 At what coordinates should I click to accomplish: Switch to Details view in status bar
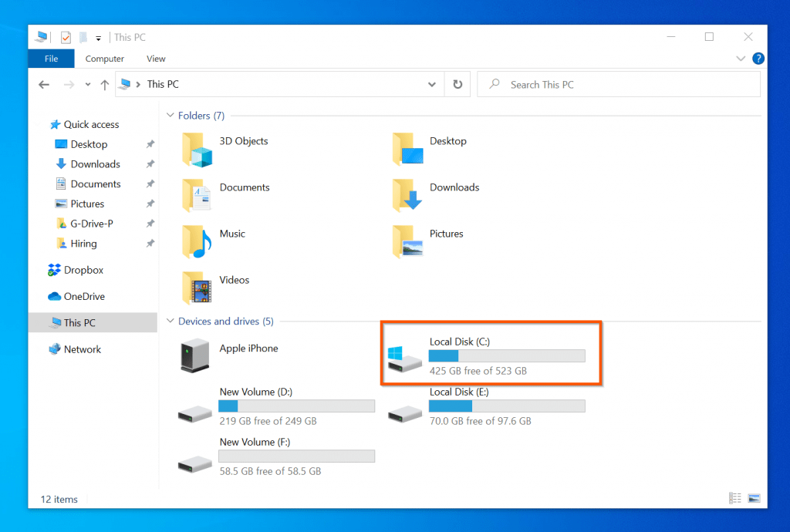[x=735, y=498]
